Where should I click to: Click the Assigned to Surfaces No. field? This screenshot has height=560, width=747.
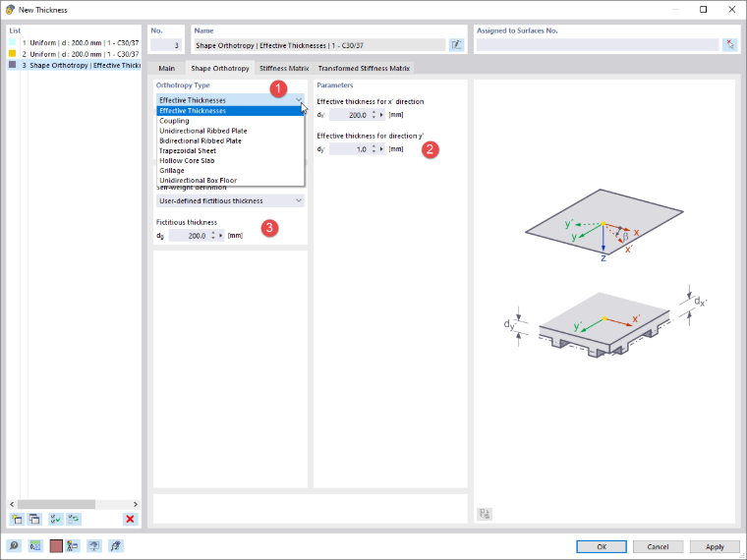598,45
